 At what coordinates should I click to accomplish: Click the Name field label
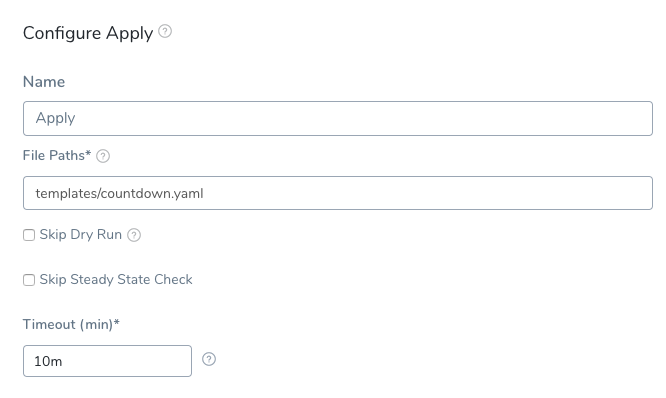click(x=44, y=82)
